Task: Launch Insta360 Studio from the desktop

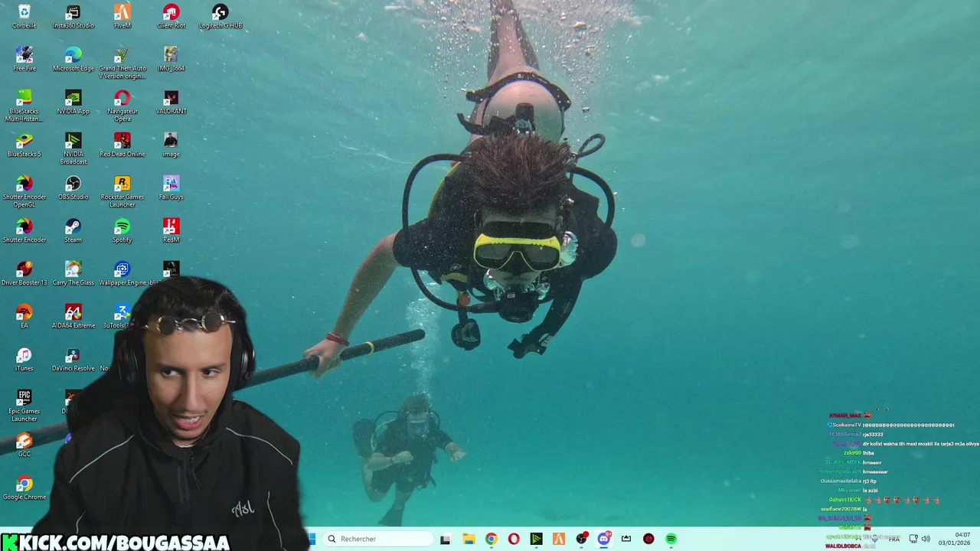Action: (x=73, y=17)
